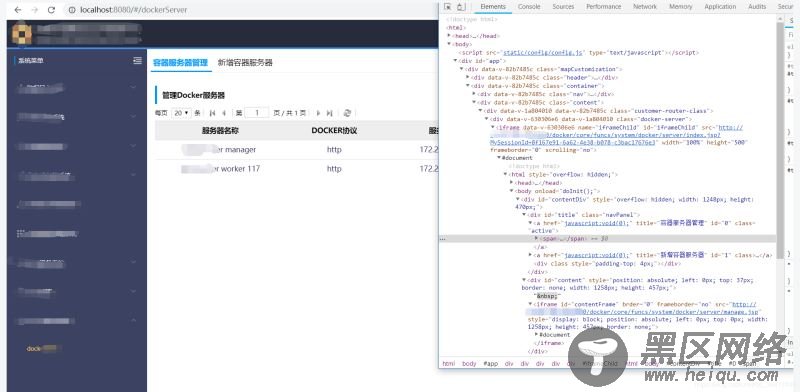Open the Elements DevTools tab
This screenshot has width=800, height=392.
(493, 7)
